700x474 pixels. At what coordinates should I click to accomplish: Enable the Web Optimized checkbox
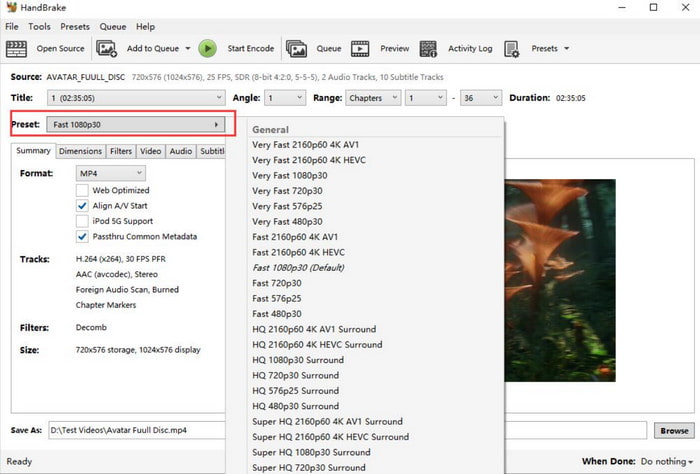(82, 190)
